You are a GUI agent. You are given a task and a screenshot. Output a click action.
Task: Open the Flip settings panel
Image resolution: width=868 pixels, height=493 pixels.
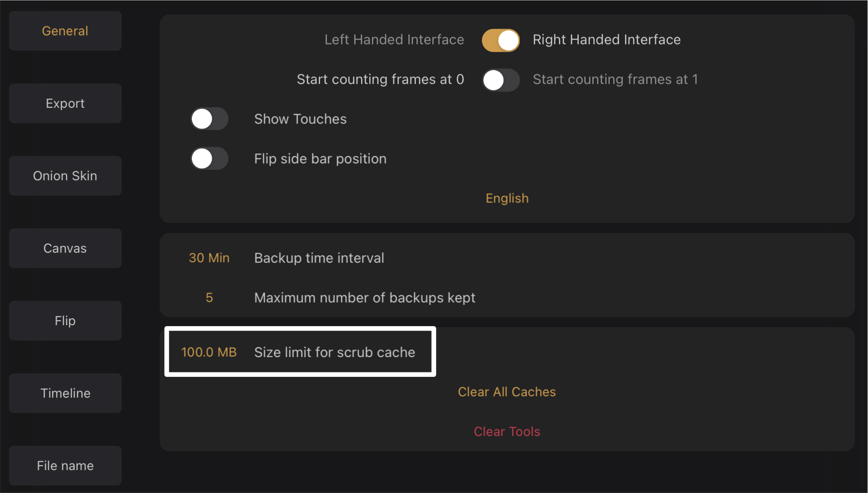pos(65,321)
